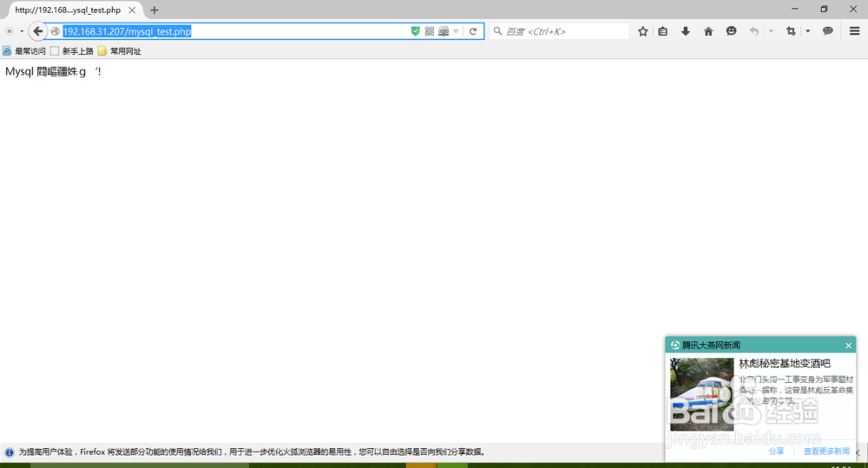Open the hamburger menu
Image resolution: width=868 pixels, height=468 pixels.
pos(855,31)
